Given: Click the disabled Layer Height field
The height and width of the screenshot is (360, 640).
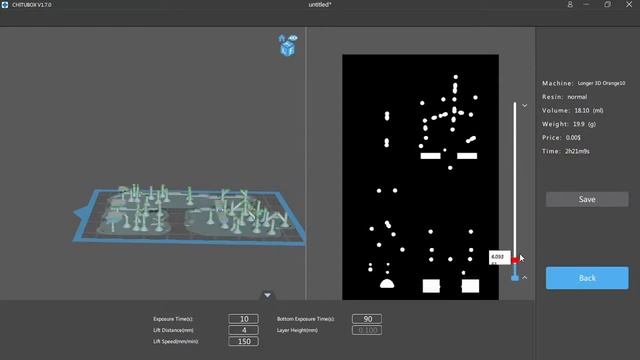Looking at the screenshot, I should tap(367, 330).
